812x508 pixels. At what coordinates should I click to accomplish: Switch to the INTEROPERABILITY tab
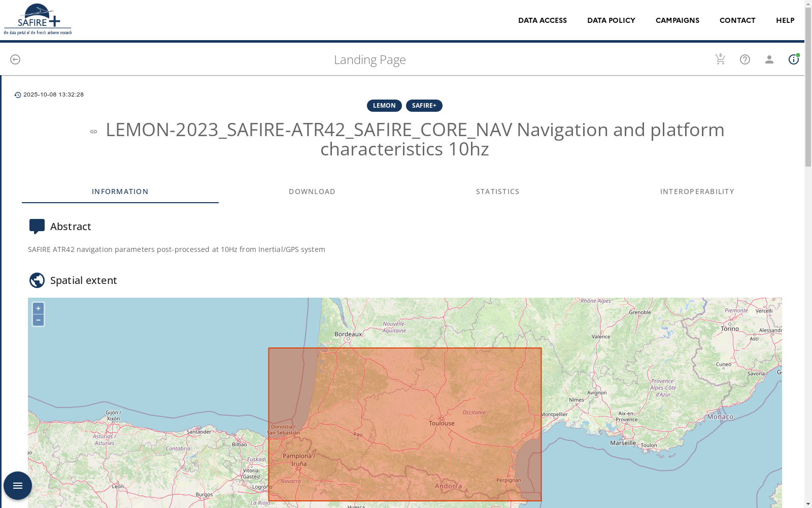point(697,192)
